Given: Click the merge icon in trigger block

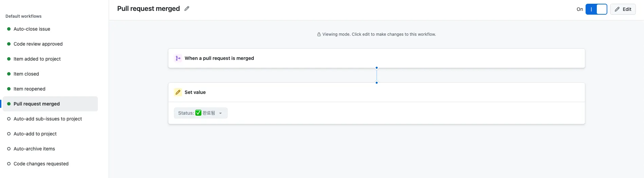Looking at the screenshot, I should [178, 58].
